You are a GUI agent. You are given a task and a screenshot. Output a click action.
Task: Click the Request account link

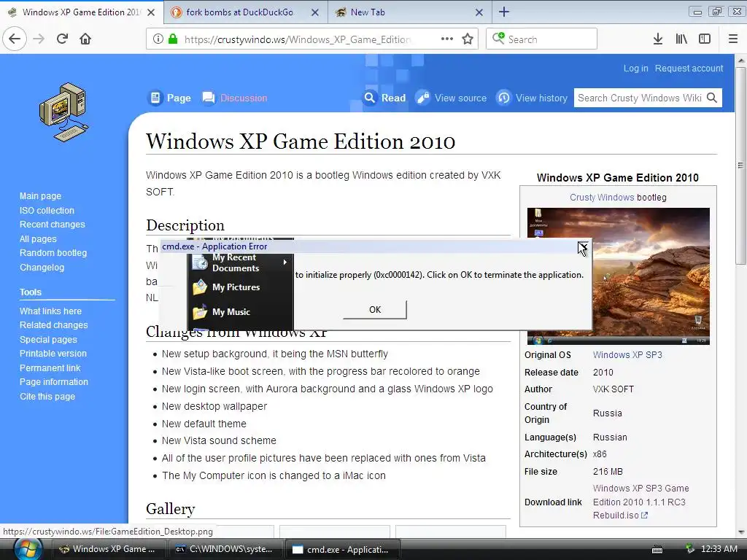pyautogui.click(x=689, y=68)
